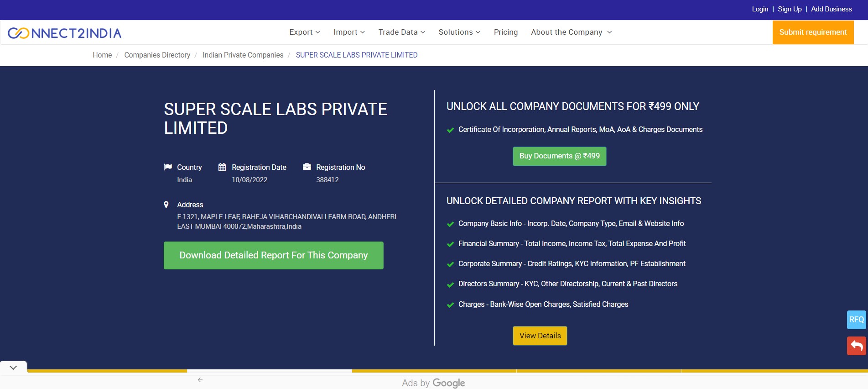Open Companies Directory breadcrumb
This screenshot has height=389, width=868.
[x=157, y=55]
